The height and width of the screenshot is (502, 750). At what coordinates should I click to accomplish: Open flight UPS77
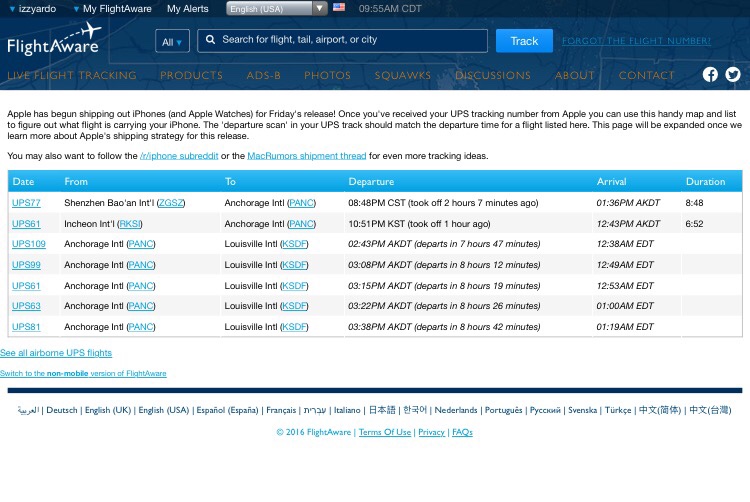(26, 203)
